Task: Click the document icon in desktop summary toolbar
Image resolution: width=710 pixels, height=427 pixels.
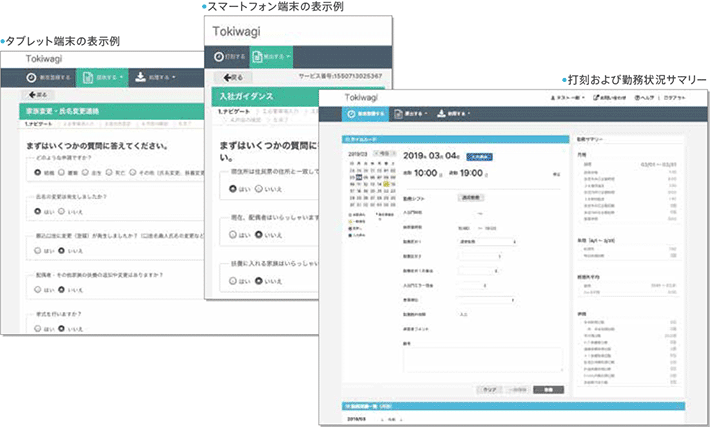Action: point(398,114)
